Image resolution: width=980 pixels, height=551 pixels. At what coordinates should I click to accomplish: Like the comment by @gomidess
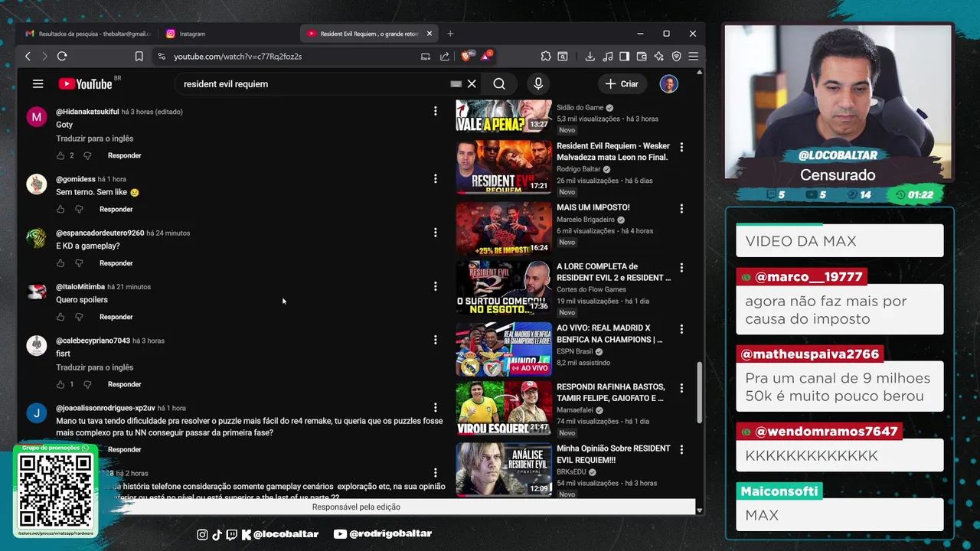(60, 209)
